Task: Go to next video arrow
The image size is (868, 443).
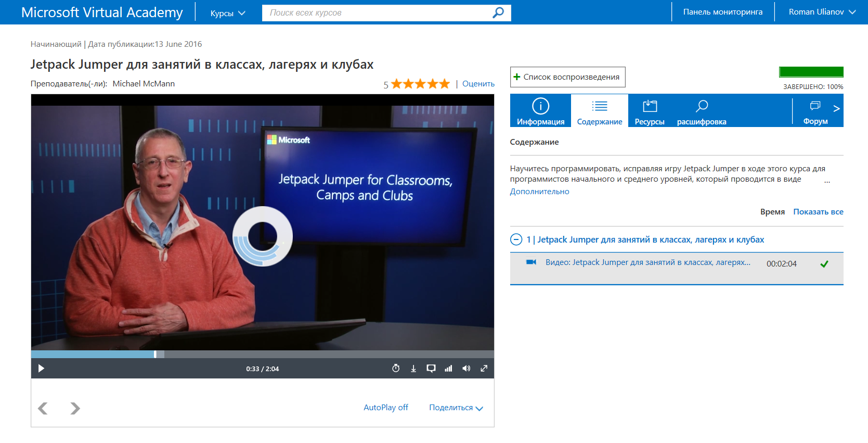Action: pyautogui.click(x=75, y=408)
